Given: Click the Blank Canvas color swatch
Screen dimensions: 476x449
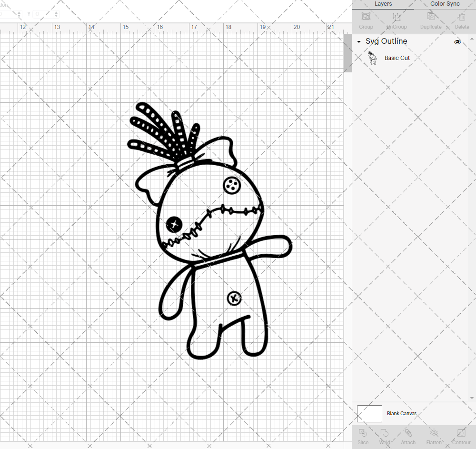Looking at the screenshot, I should coord(369,413).
